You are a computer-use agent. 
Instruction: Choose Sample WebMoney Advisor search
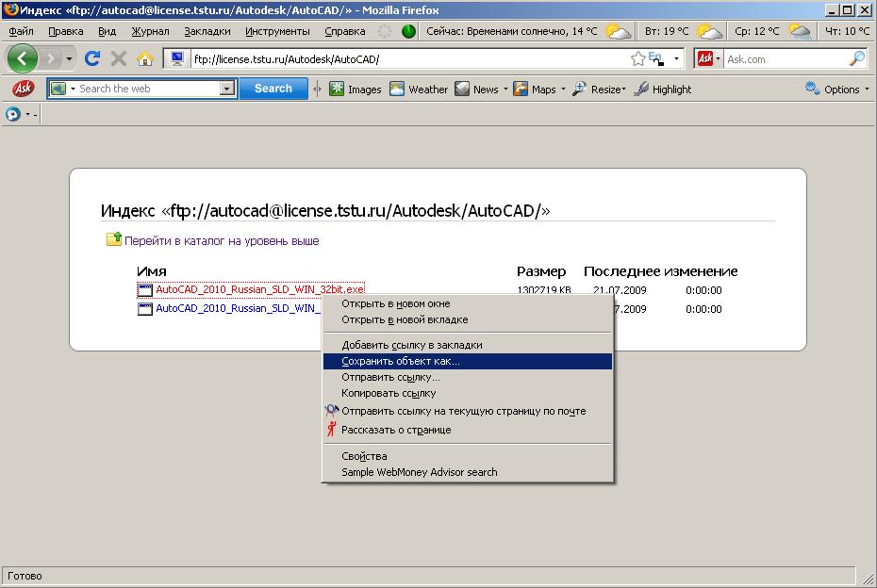(x=468, y=472)
